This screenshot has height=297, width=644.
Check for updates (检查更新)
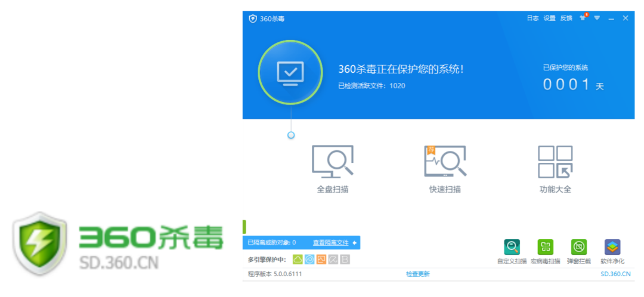pyautogui.click(x=417, y=274)
